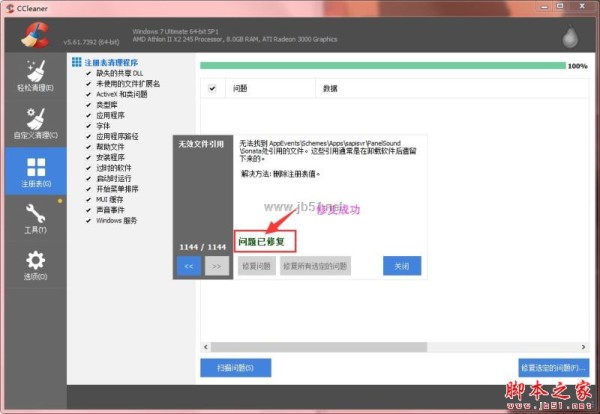The image size is (600, 414).
Task: Open the 轻松清理 (Easy Clean) broom section
Action: pyautogui.click(x=34, y=75)
